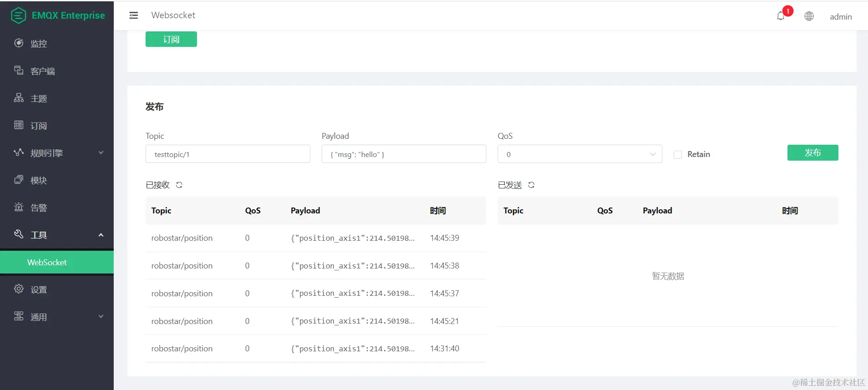Click the 发布 section heading
This screenshot has width=868, height=390.
click(x=155, y=106)
